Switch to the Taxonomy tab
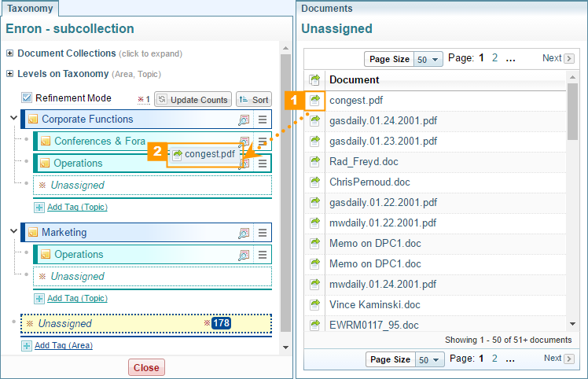This screenshot has height=379, width=588. [29, 8]
